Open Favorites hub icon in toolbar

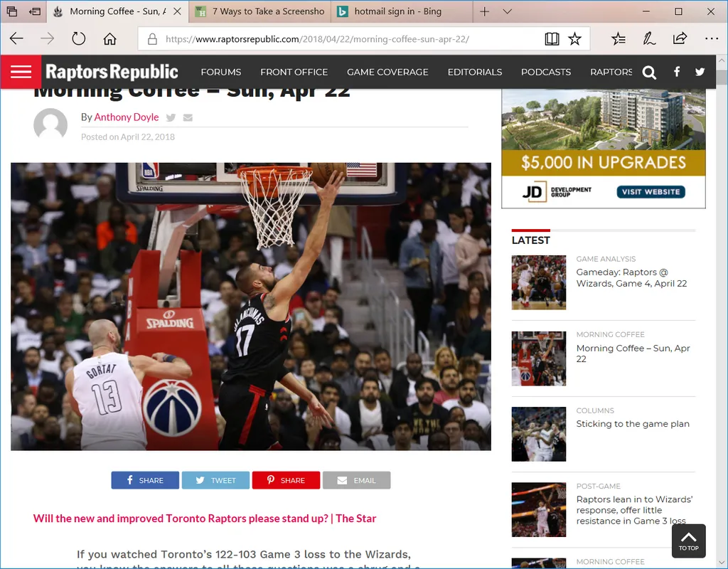click(618, 39)
